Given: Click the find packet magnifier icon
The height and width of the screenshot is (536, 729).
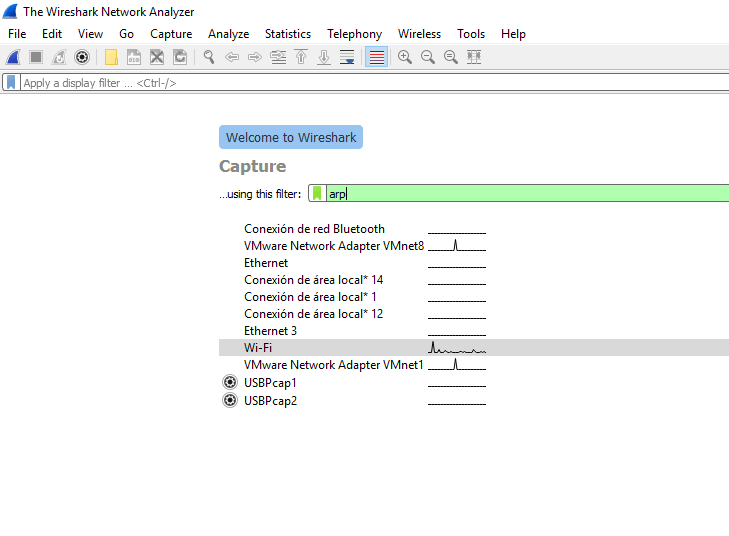Looking at the screenshot, I should [209, 57].
